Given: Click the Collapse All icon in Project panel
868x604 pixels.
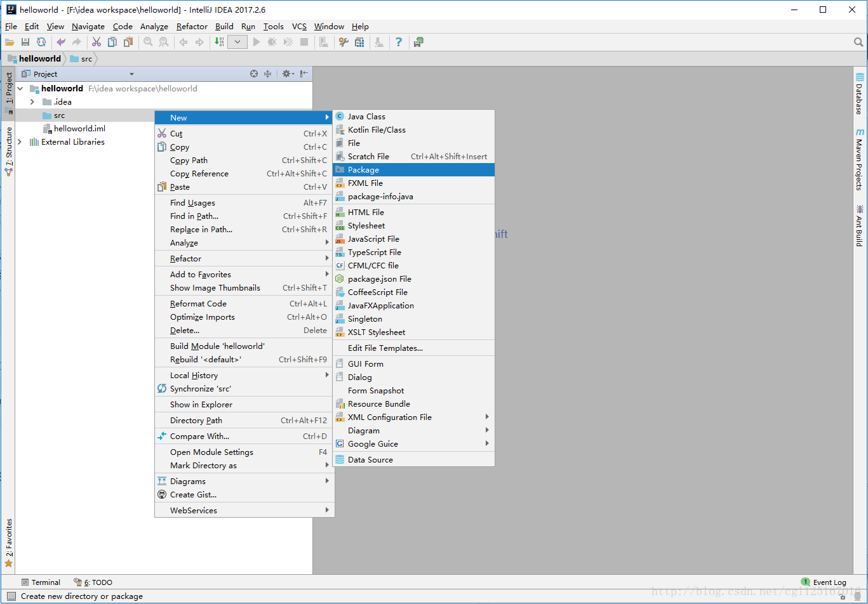Looking at the screenshot, I should [268, 74].
